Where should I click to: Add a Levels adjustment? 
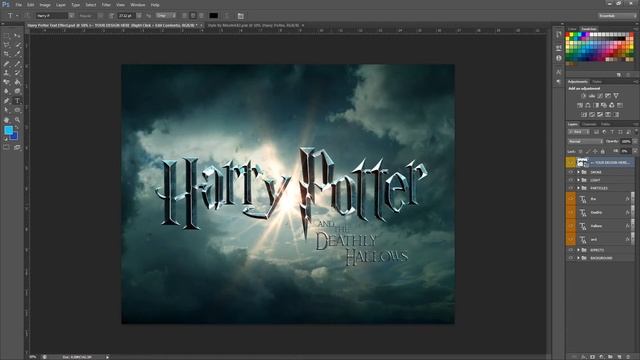(x=591, y=96)
